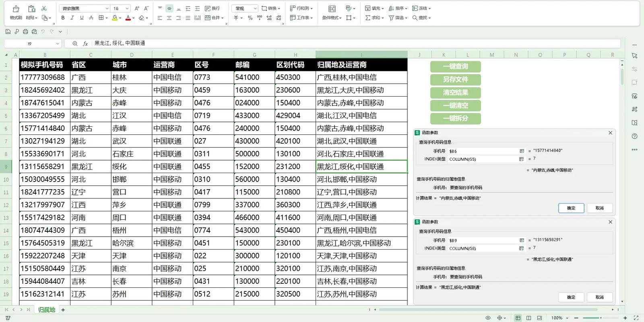
Task: Toggle Bold formatting
Action: coord(63,18)
